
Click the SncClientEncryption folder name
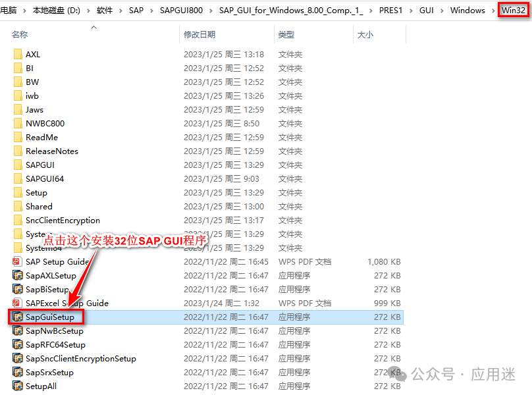point(63,221)
